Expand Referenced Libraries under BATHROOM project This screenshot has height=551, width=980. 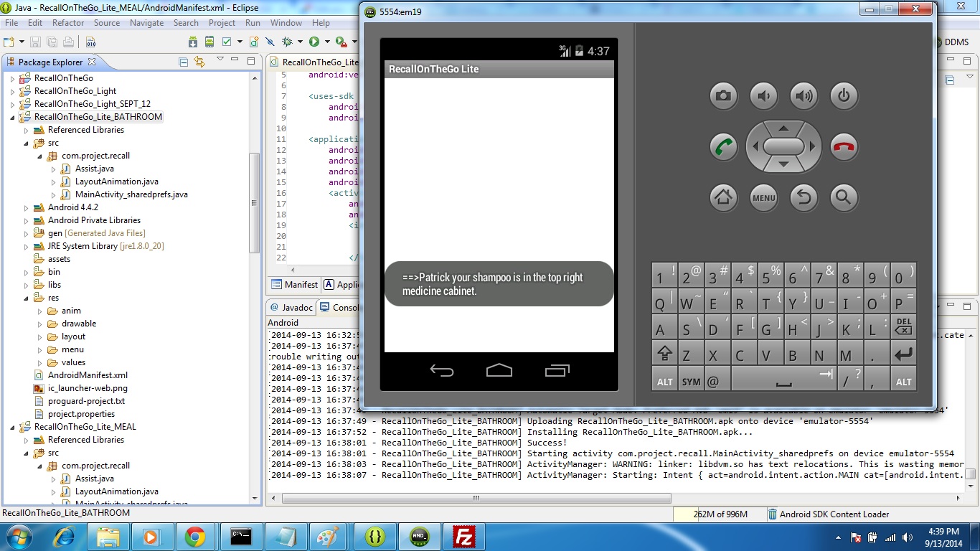(26, 130)
